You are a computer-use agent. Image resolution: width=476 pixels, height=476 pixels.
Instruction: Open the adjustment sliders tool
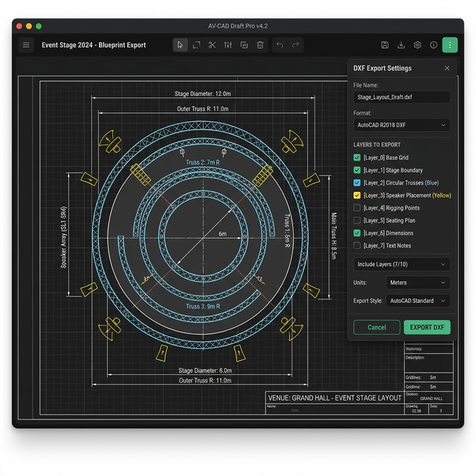[228, 45]
